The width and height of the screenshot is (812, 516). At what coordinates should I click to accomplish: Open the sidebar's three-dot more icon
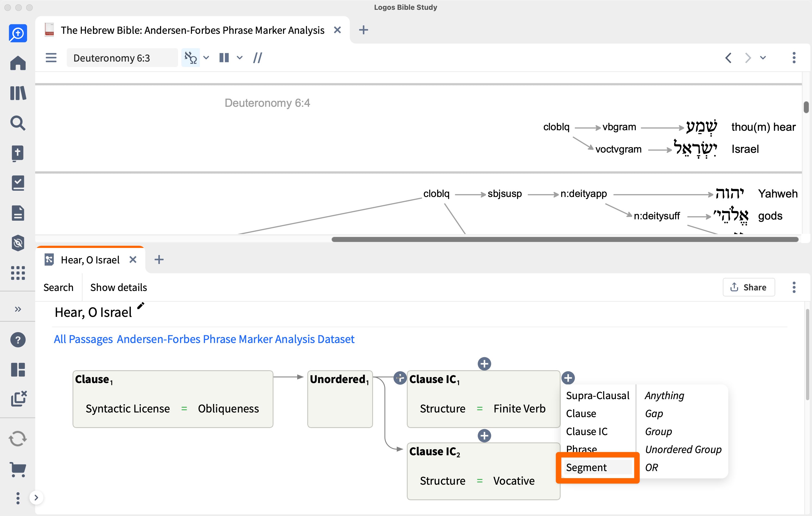[18, 498]
